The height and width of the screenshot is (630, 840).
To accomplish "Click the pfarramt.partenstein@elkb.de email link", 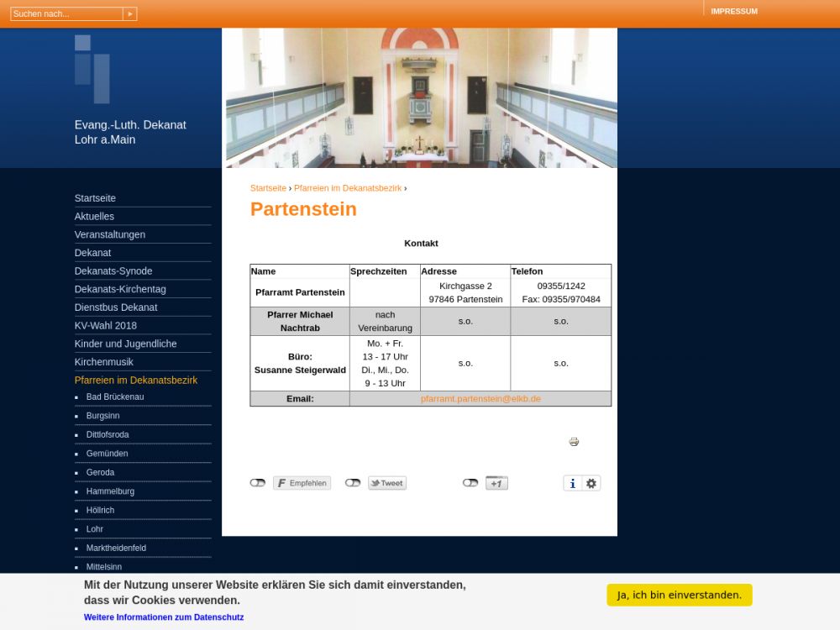I will tap(480, 399).
